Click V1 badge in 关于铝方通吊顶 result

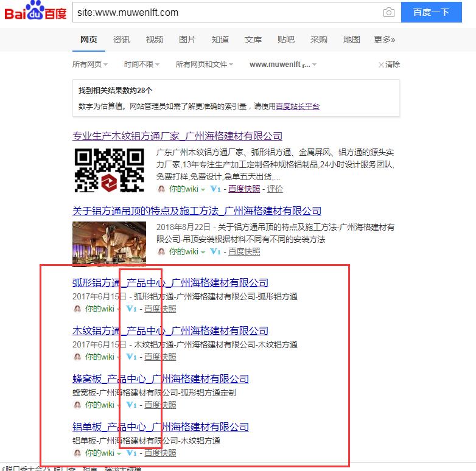tap(215, 251)
